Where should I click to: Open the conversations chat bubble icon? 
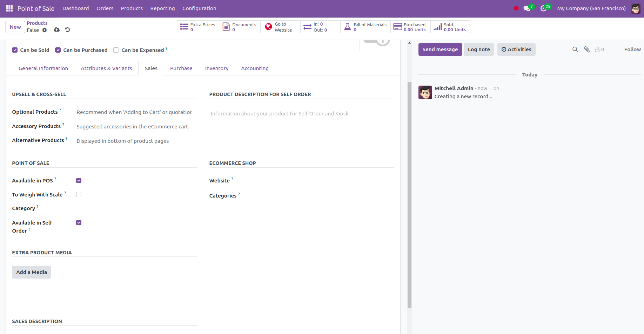click(x=526, y=8)
